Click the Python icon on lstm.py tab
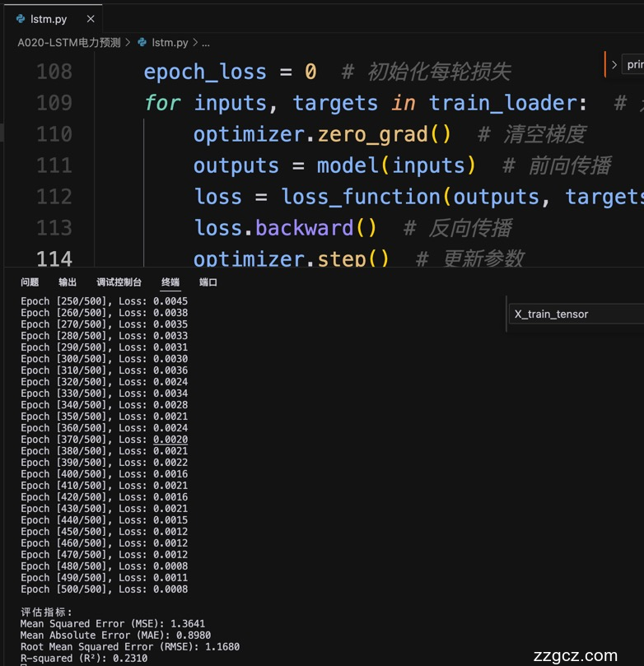644x666 pixels. coord(20,19)
